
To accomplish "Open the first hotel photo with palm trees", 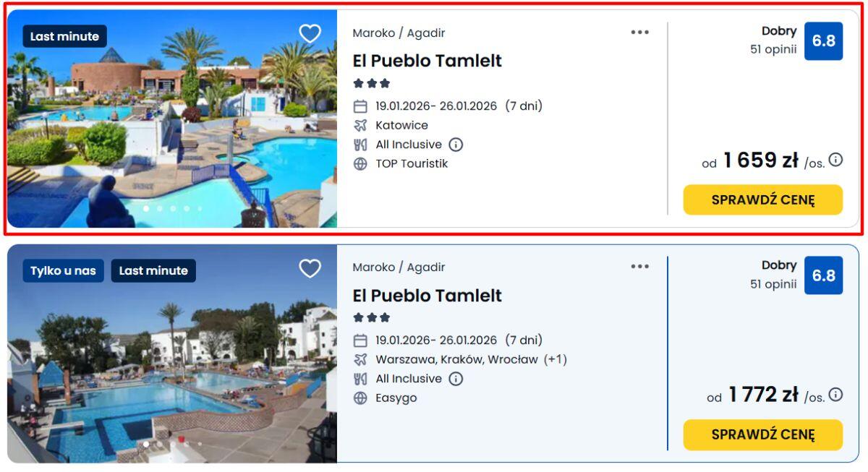I will (x=172, y=119).
